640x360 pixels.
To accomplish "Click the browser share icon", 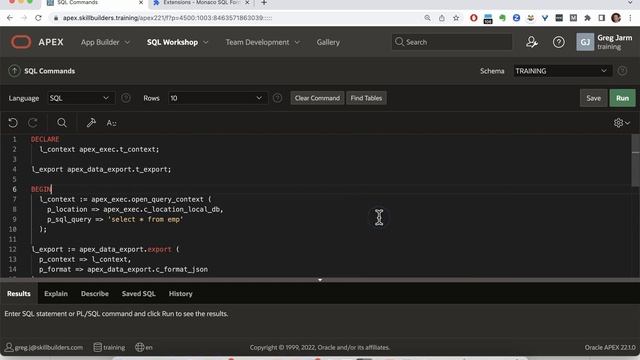I will (x=442, y=18).
